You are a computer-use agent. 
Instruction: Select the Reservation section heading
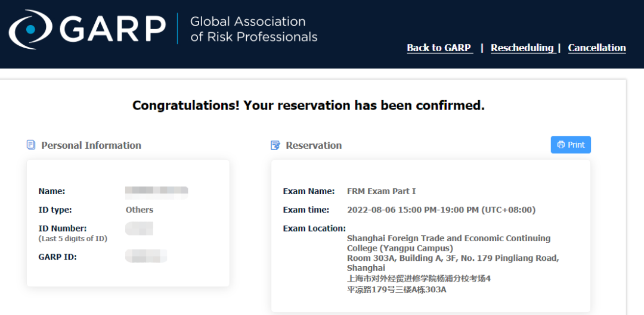(x=314, y=145)
